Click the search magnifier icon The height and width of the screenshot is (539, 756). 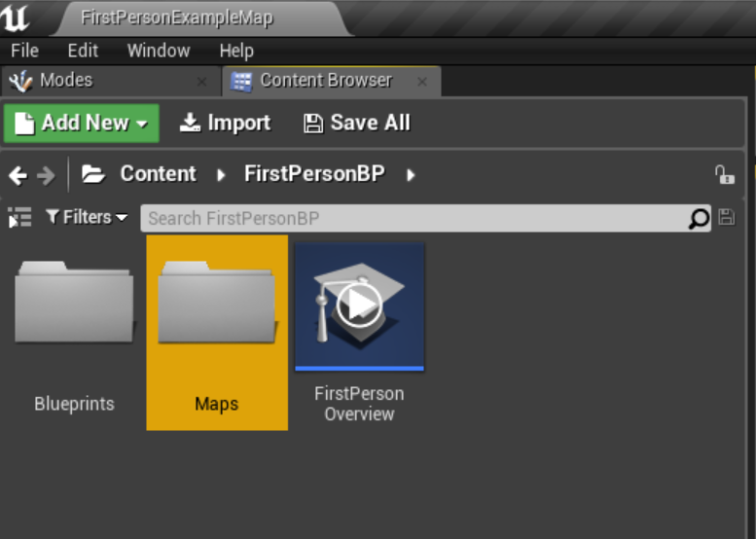(x=699, y=219)
